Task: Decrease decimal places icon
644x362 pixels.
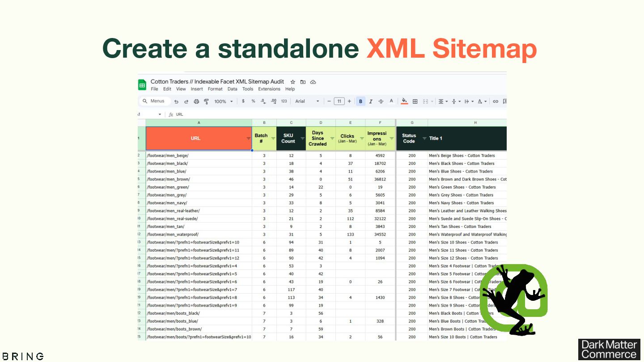Action: pos(263,101)
